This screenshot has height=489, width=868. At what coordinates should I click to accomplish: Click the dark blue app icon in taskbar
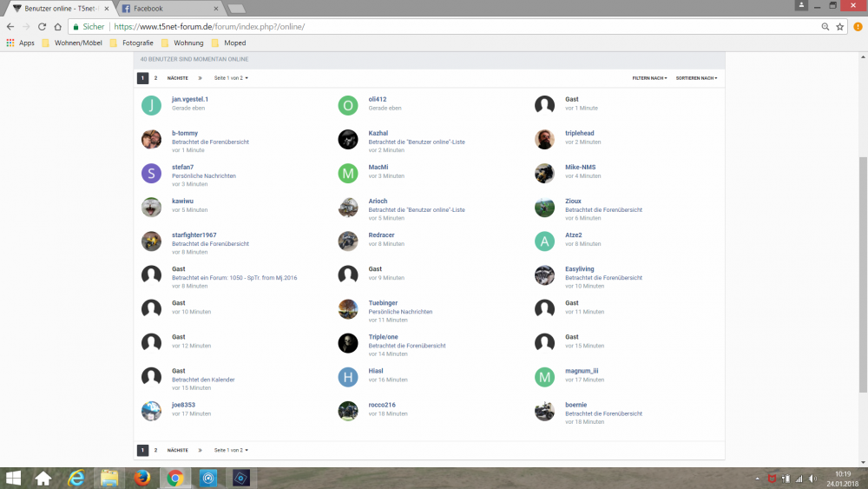tap(240, 478)
